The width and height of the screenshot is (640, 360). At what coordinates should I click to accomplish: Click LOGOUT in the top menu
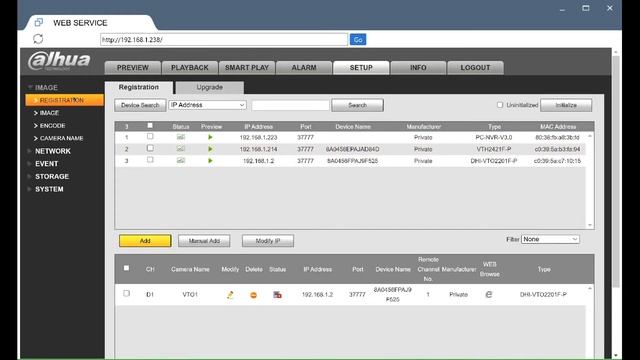[x=476, y=68]
